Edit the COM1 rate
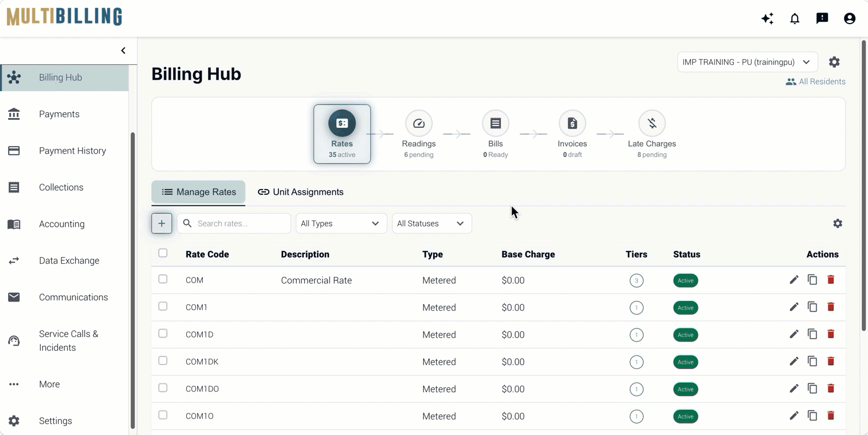868x435 pixels. tap(794, 307)
